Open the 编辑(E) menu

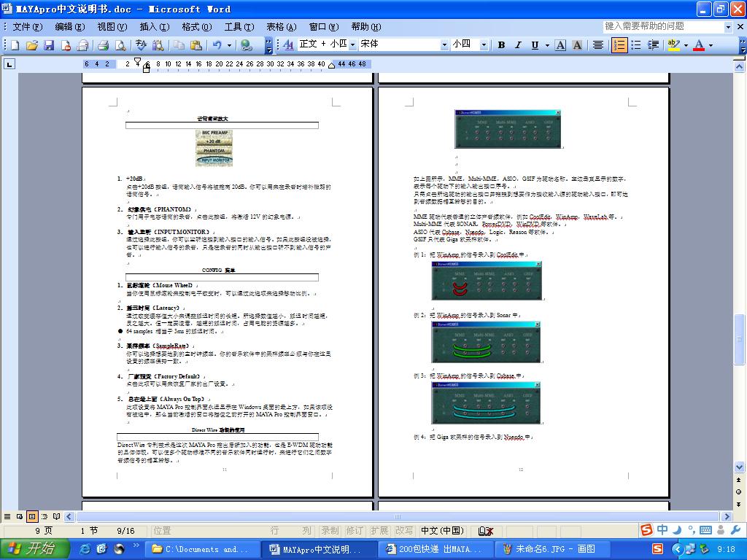(69, 27)
